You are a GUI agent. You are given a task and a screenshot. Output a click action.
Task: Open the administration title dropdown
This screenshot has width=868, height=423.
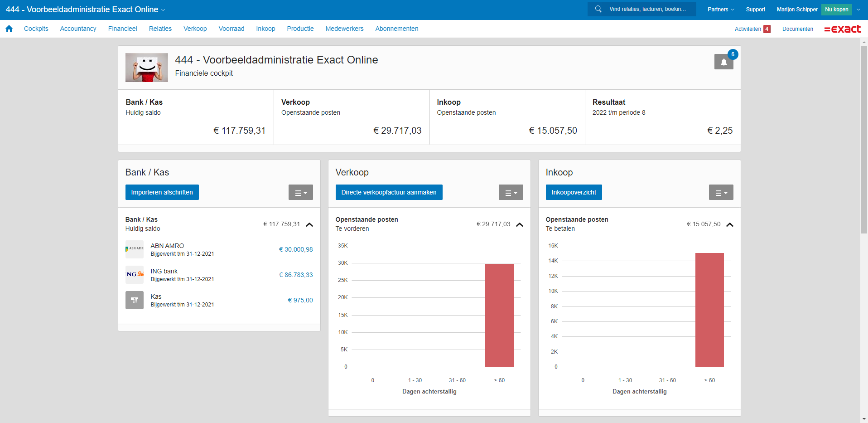pos(163,10)
